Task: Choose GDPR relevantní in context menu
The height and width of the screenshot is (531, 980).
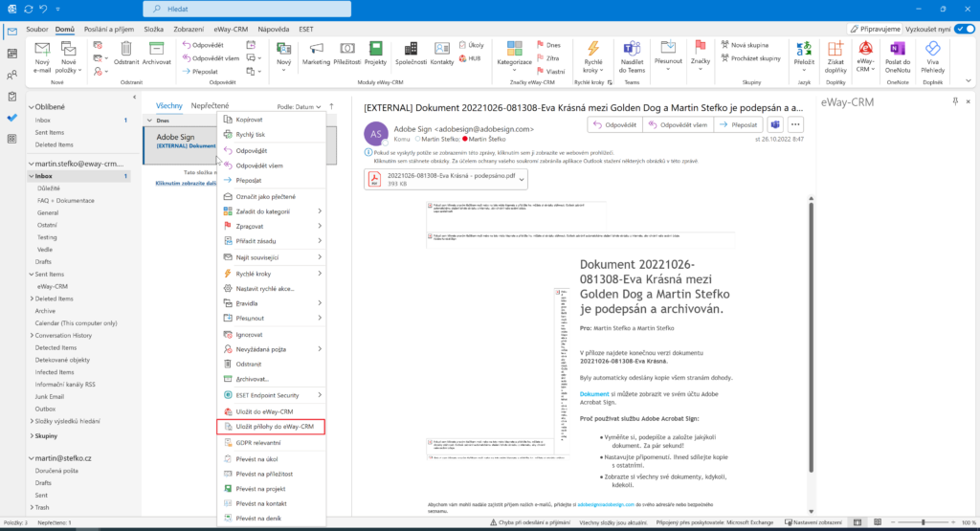Action: pyautogui.click(x=271, y=442)
